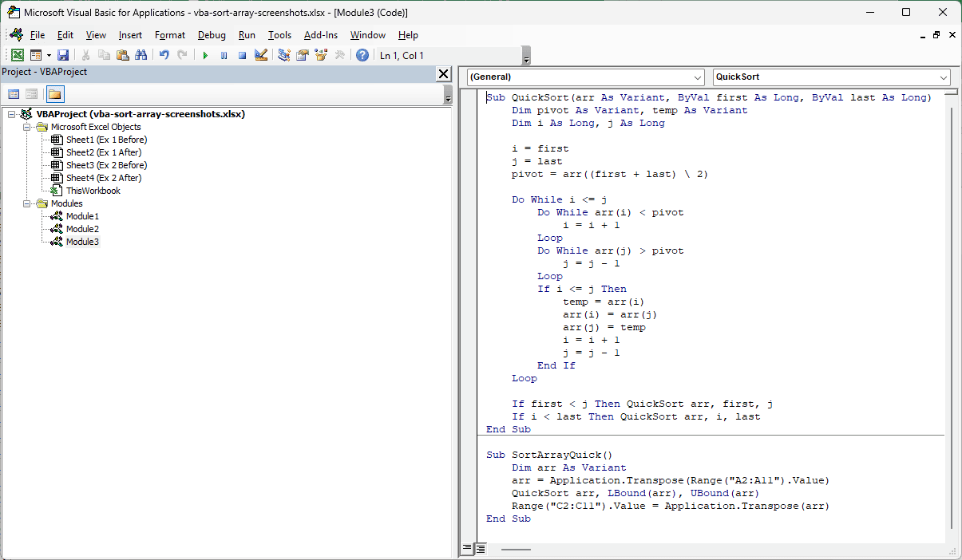The image size is (962, 560).
Task: Click the Procedure View button
Action: (467, 549)
